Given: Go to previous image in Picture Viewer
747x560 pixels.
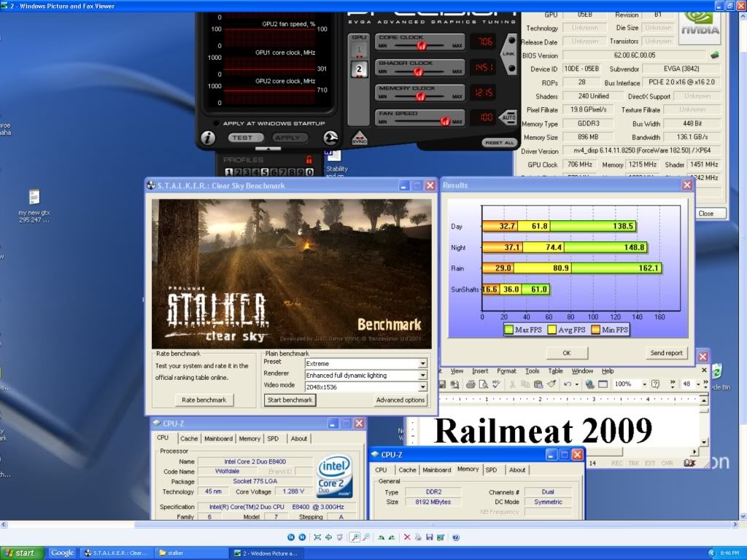Looking at the screenshot, I should pyautogui.click(x=290, y=537).
